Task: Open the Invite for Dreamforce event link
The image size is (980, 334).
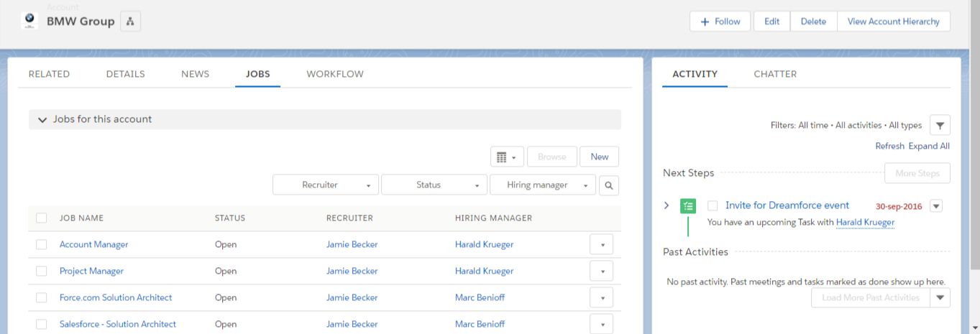Action: tap(787, 205)
